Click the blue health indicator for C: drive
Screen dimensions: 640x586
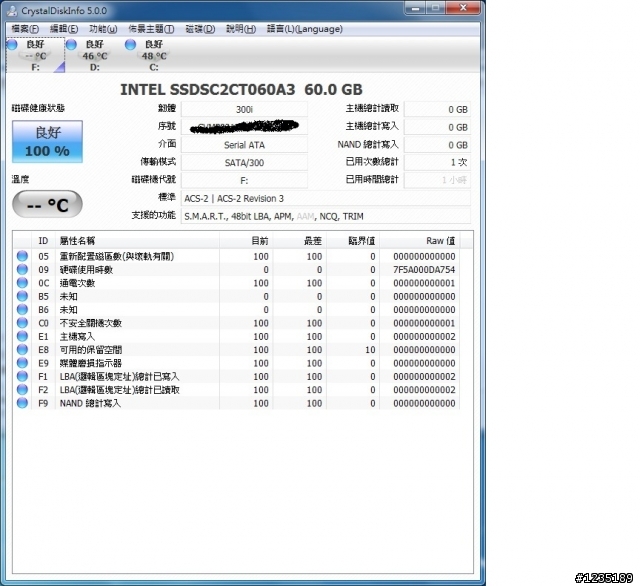[131, 44]
